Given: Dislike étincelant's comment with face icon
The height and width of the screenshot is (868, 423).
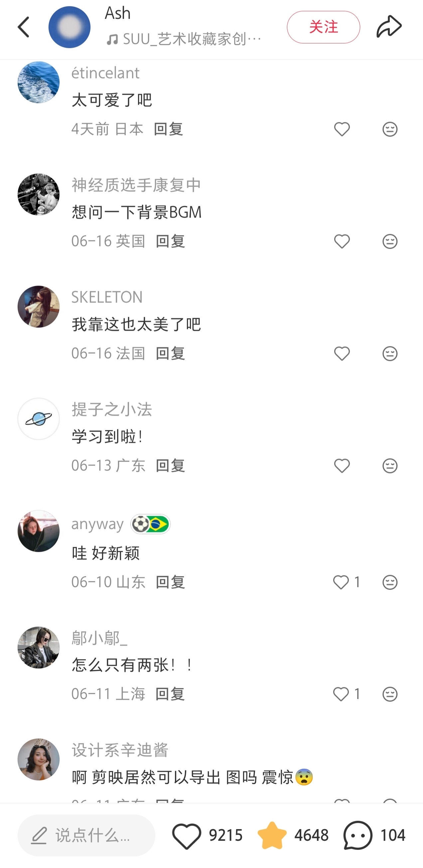Looking at the screenshot, I should point(390,130).
